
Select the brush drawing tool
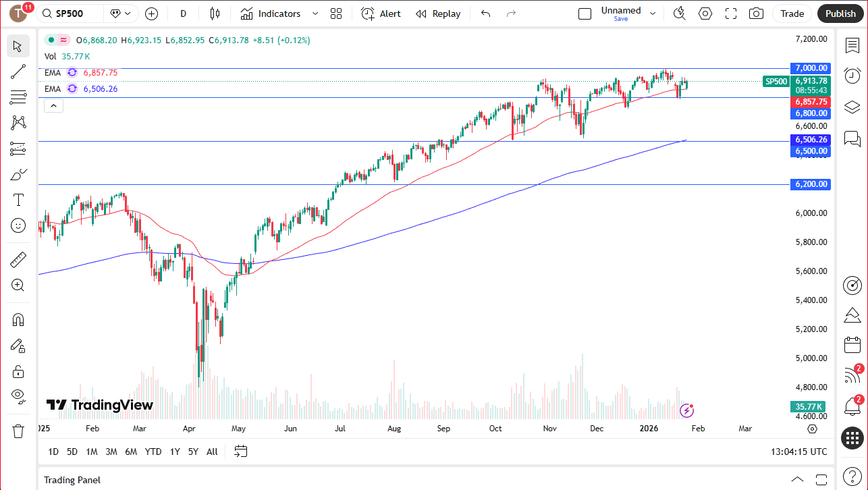[x=18, y=174]
